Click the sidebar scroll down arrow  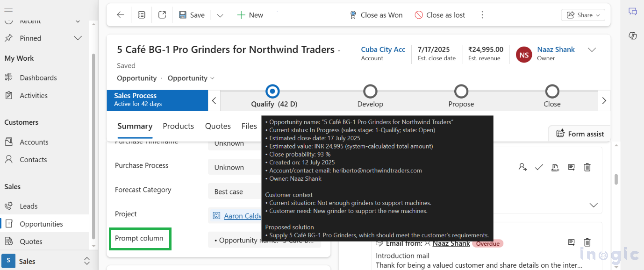coord(94,246)
